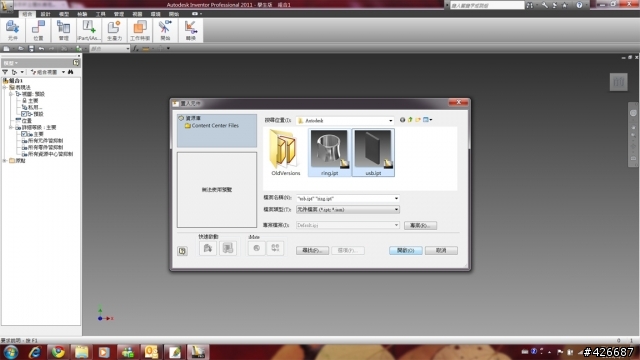640x360 pixels.
Task: Select Content Center Files in dialog tree
Action: point(211,126)
